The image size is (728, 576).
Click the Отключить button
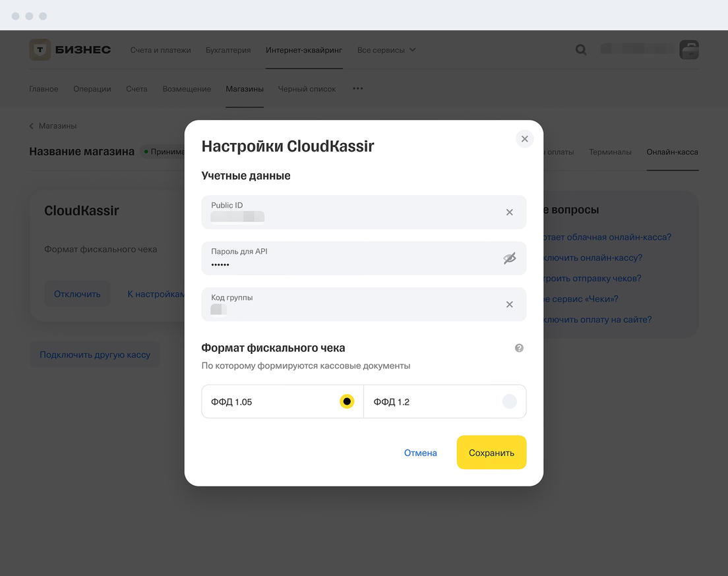77,294
